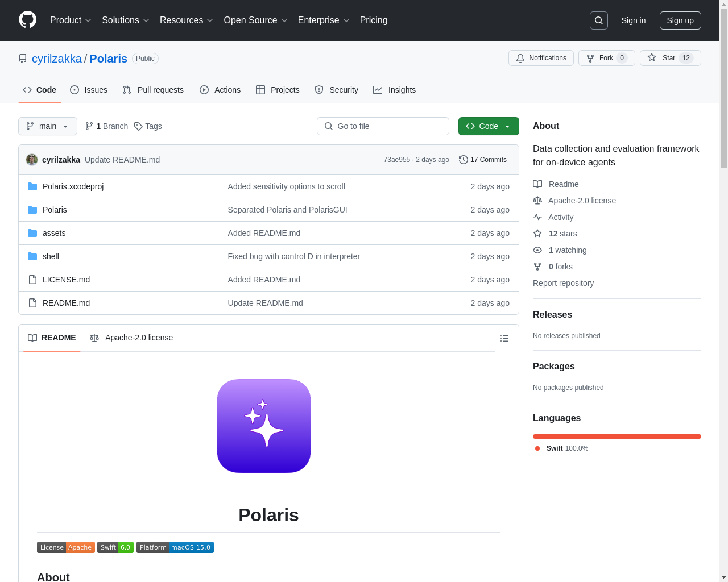
Task: Click the Swift language bar
Action: pos(617,436)
